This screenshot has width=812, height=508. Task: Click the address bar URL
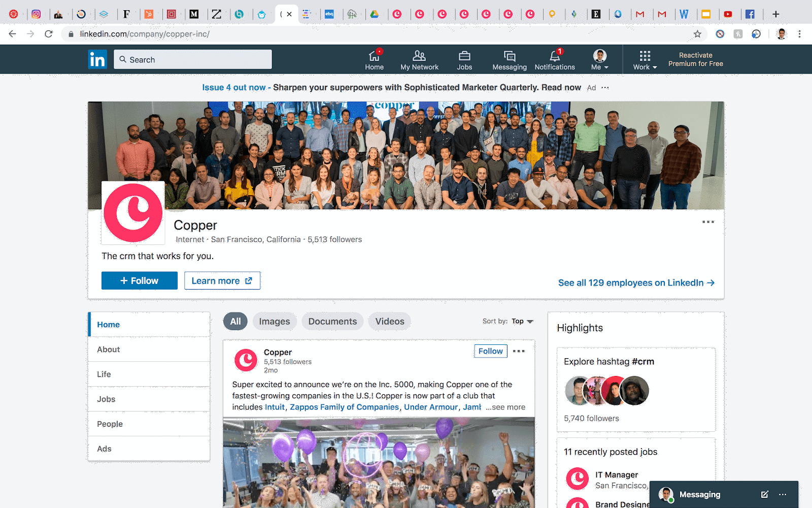coord(145,34)
